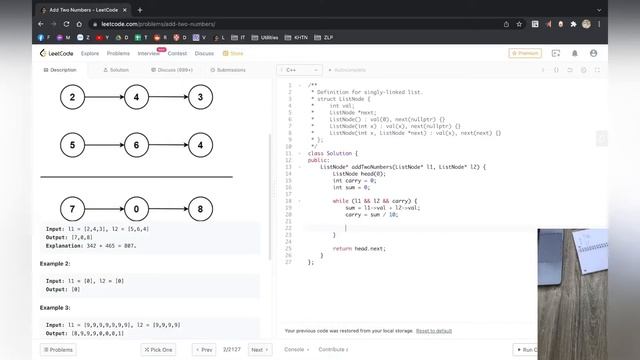Open the Utilities bookmarks folder
The width and height of the screenshot is (640, 360).
265,37
